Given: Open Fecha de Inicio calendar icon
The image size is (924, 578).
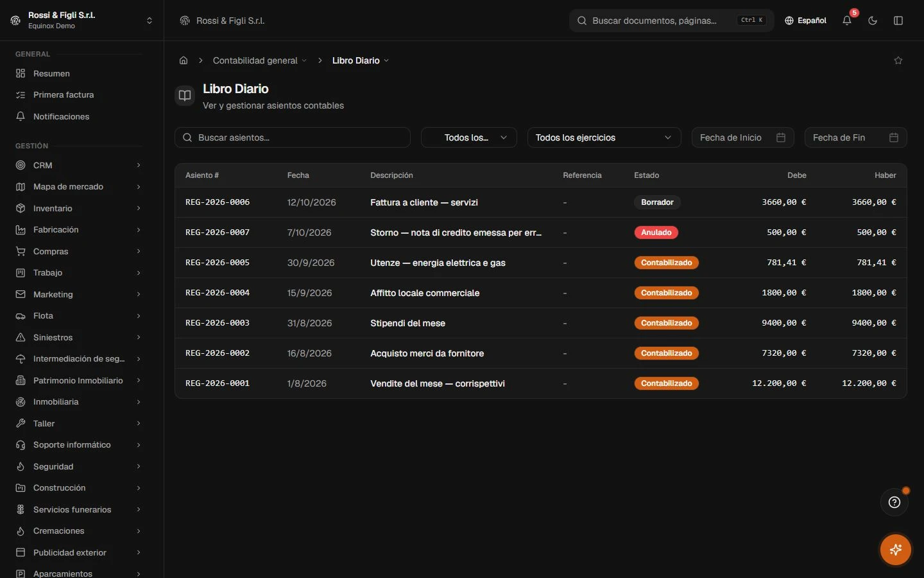Looking at the screenshot, I should [x=781, y=137].
